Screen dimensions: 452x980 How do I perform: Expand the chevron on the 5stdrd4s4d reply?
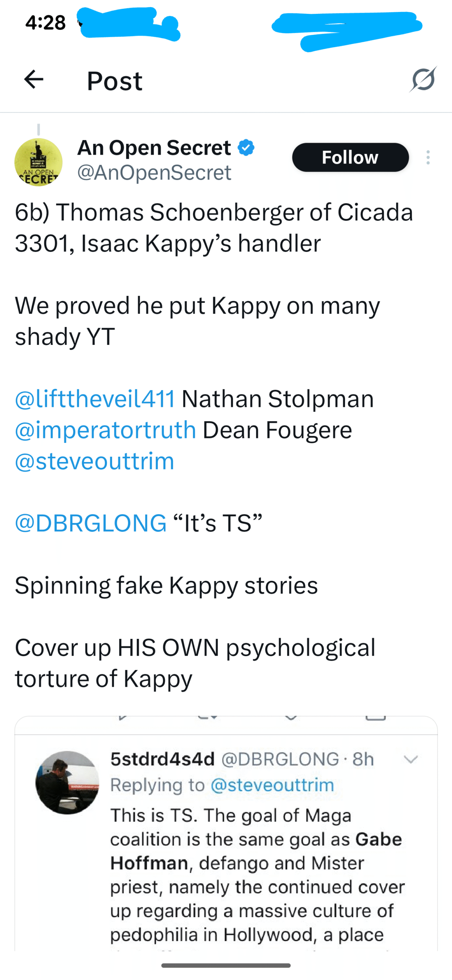point(411,759)
